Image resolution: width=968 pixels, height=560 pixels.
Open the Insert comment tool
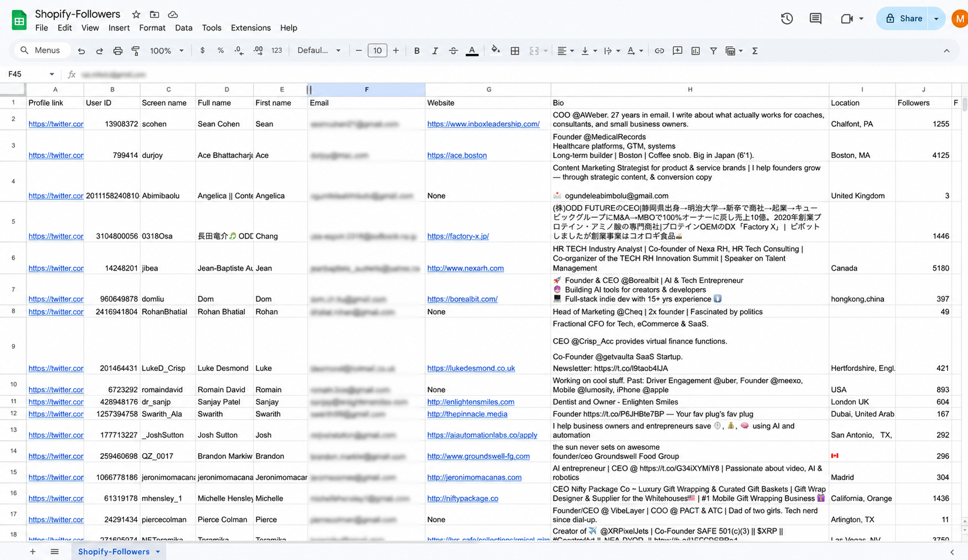click(x=677, y=50)
